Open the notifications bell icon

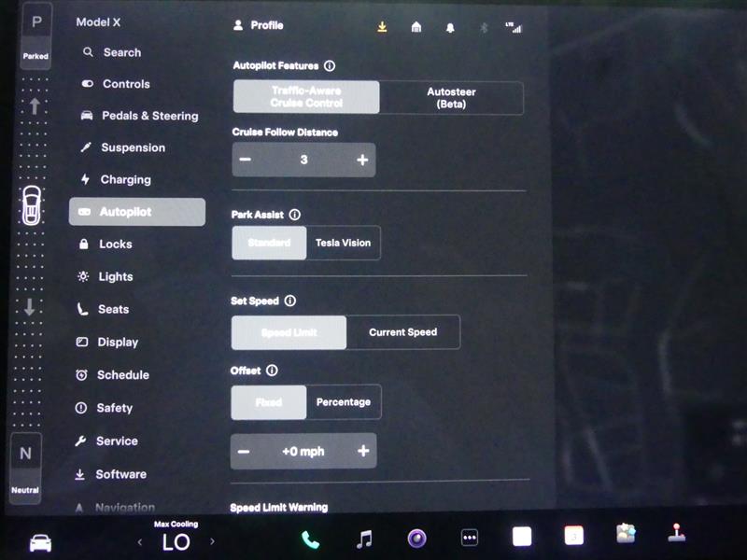(x=450, y=27)
